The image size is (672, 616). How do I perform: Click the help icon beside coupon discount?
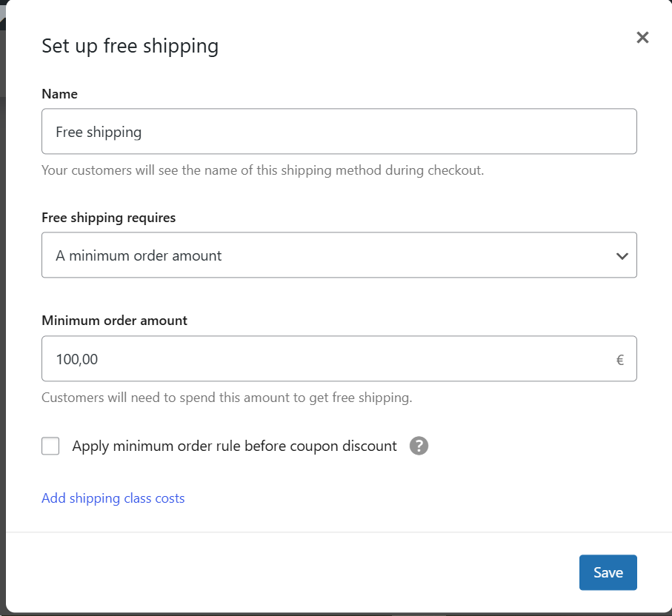(419, 446)
